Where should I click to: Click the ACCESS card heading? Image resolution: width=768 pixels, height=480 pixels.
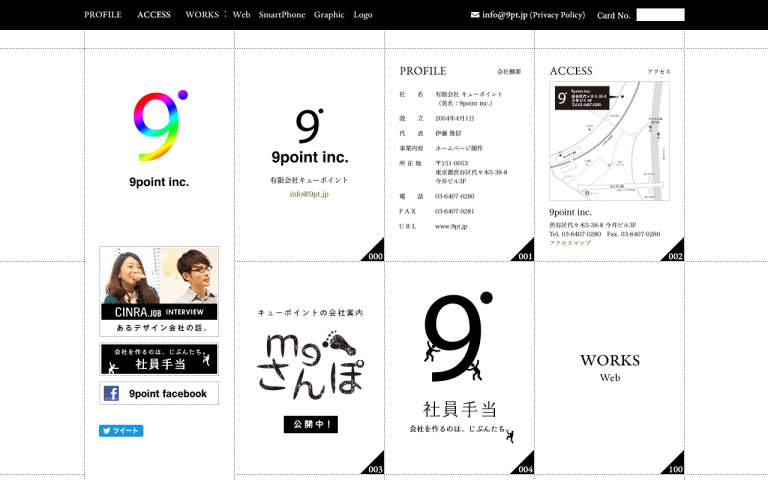[x=571, y=71]
